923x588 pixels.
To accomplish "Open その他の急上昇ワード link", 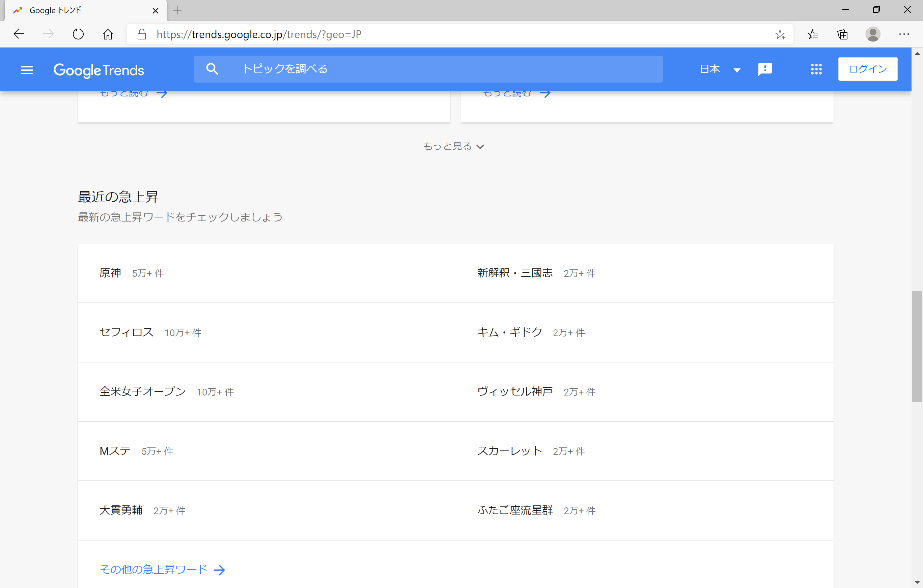I will [153, 569].
